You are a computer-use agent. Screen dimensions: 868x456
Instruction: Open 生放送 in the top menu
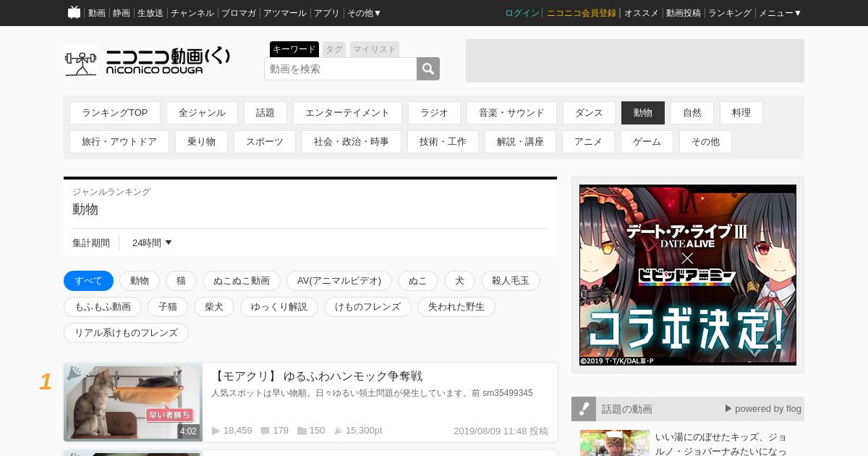[x=150, y=13]
